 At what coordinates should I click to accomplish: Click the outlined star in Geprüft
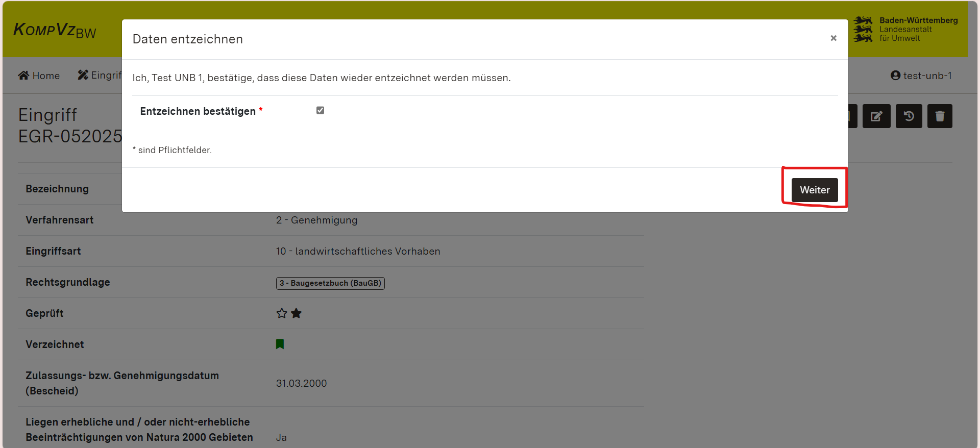281,313
